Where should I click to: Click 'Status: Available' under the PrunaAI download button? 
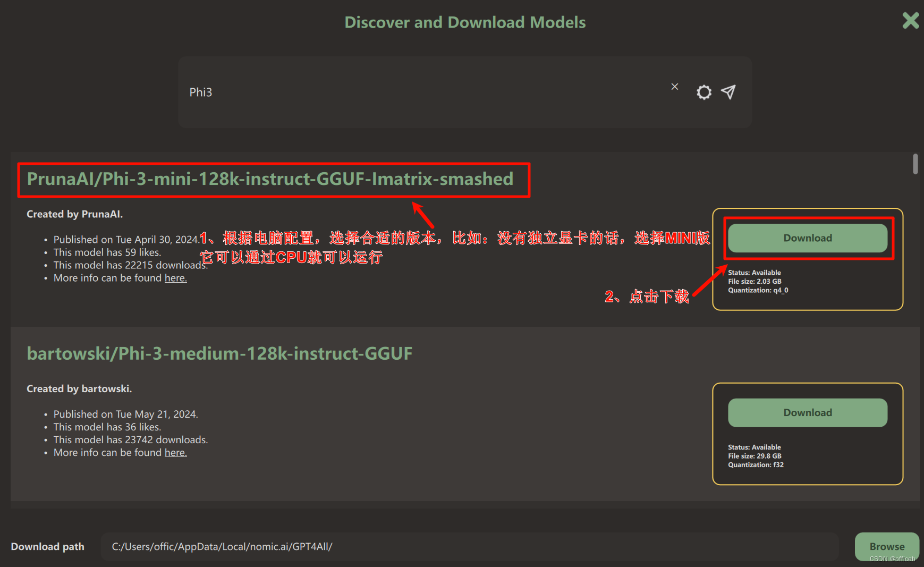pos(755,273)
